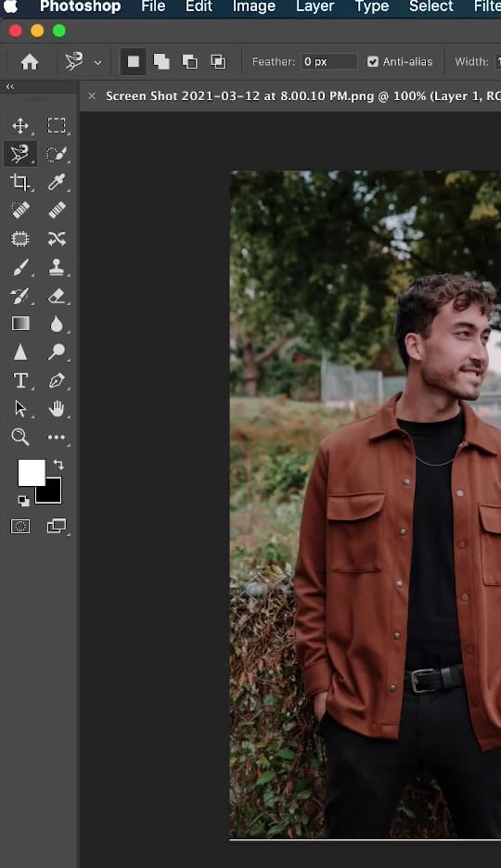Go to the Home screen
The height and width of the screenshot is (868, 501).
(30, 61)
